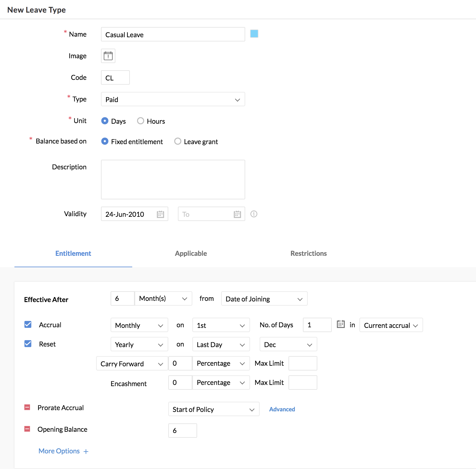Click into the Description text area
This screenshot has height=469, width=476.
173,180
